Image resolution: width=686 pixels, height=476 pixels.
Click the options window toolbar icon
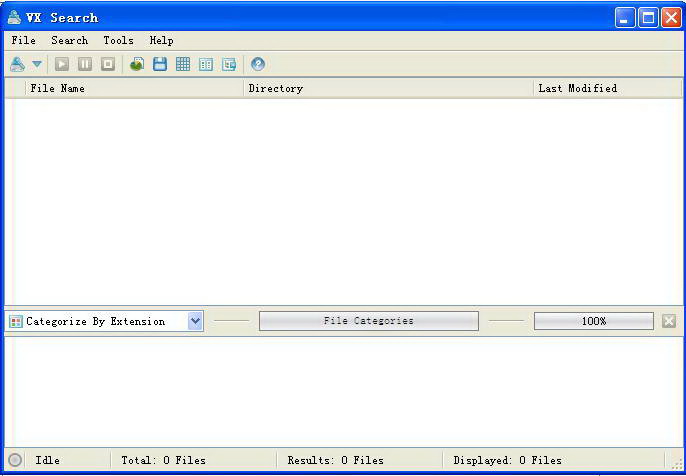coord(229,64)
